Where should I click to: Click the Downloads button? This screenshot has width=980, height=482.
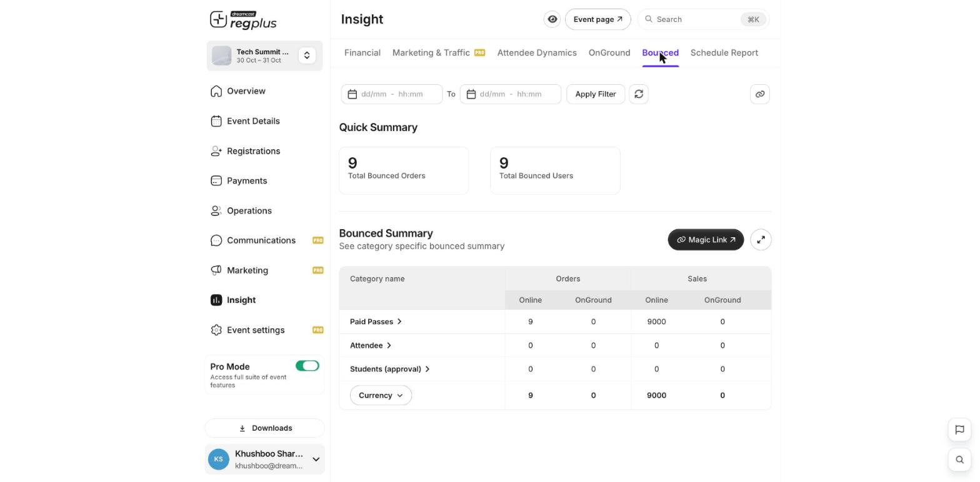(x=265, y=428)
